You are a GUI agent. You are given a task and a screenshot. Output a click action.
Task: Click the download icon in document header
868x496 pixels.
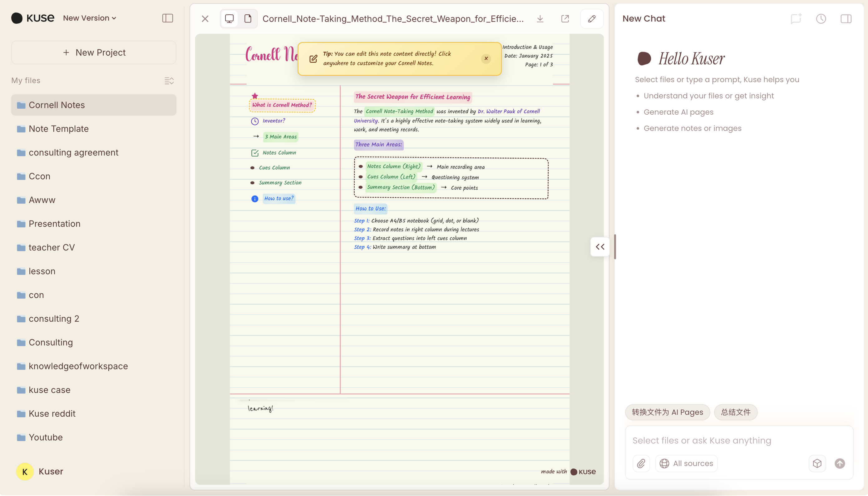[x=540, y=19]
